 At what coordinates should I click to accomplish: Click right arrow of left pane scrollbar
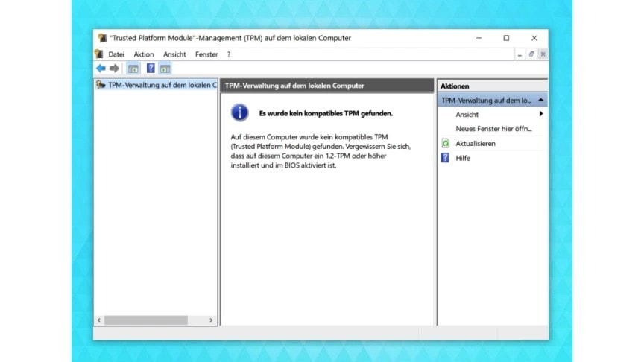tap(211, 320)
